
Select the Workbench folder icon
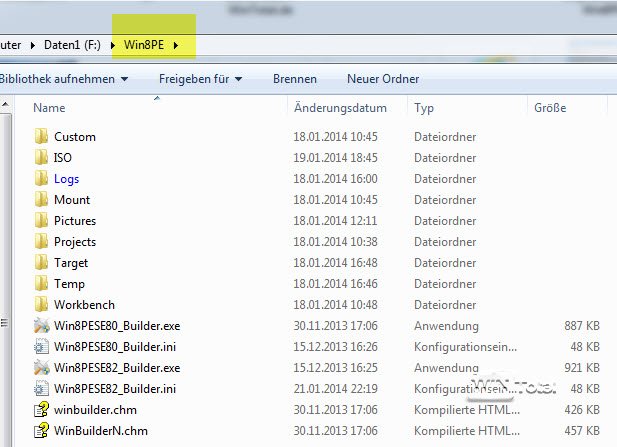[x=41, y=305]
